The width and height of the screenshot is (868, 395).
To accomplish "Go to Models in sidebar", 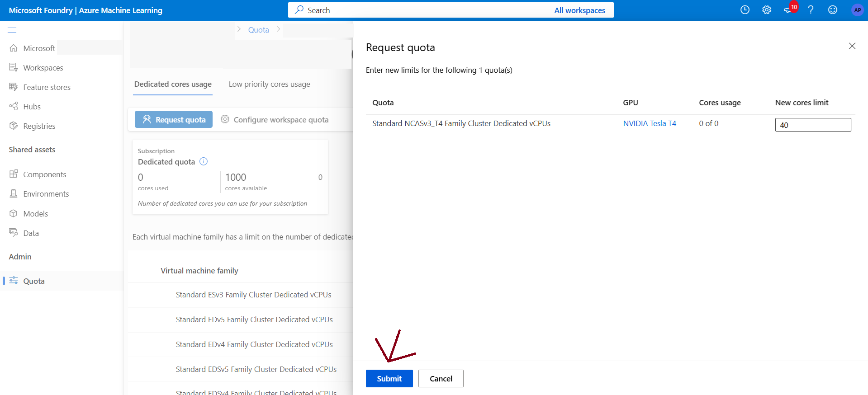I will click(36, 214).
